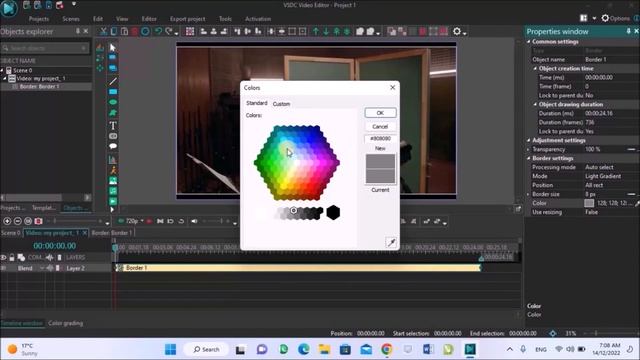This screenshot has width=640, height=360.
Task: Click the timeline zoom in plus icon
Action: coord(7,221)
